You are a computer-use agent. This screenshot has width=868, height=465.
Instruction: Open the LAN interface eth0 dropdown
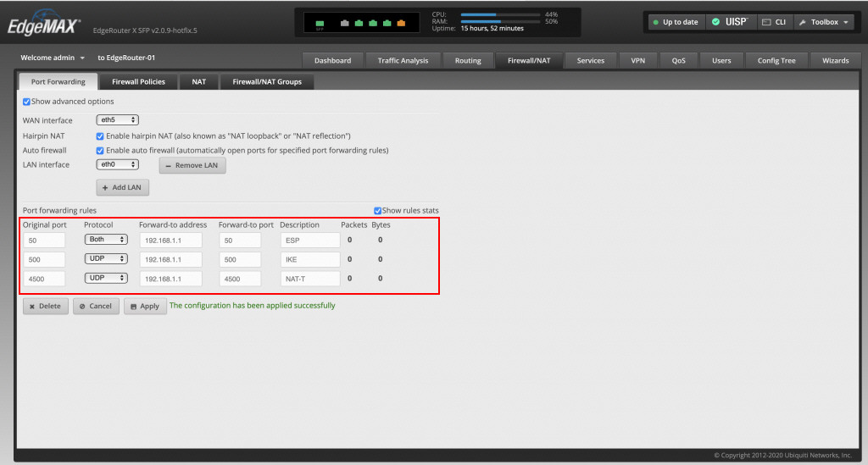click(x=117, y=165)
